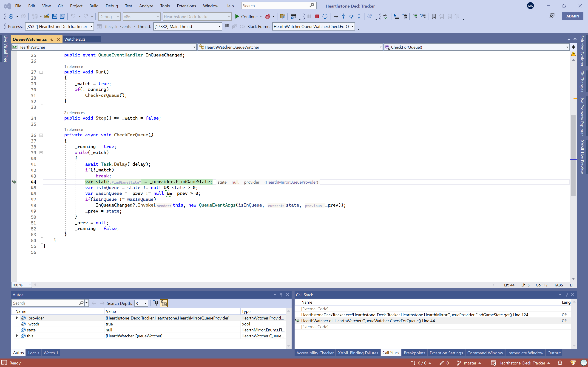The image size is (588, 367).
Task: Click the ADMIN button
Action: 572,16
